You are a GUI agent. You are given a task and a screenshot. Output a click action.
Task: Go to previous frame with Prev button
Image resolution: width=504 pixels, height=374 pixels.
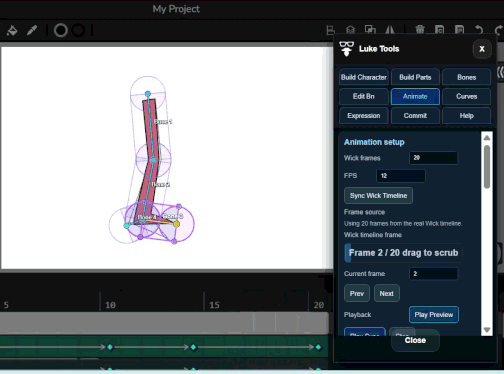[x=357, y=294]
